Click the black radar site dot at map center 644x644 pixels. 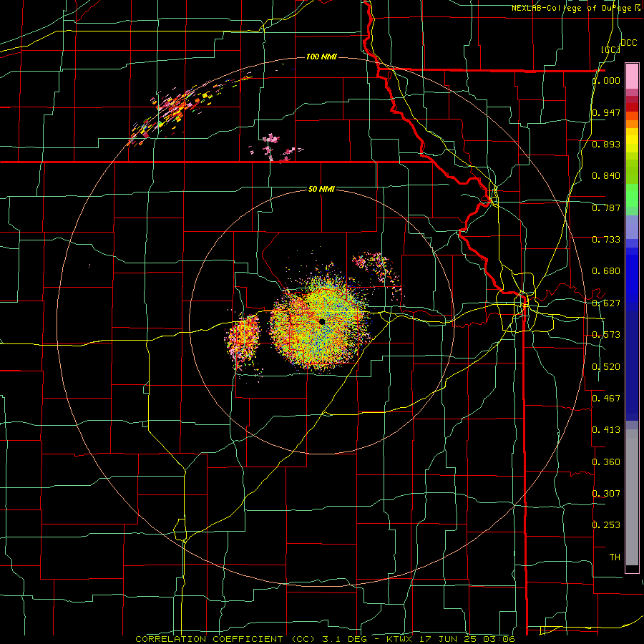(x=323, y=321)
